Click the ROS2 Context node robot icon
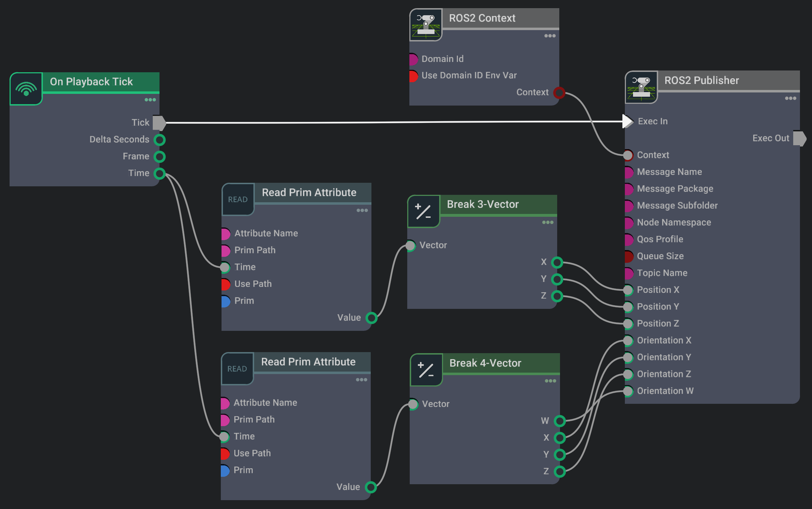This screenshot has height=509, width=812. click(x=426, y=25)
